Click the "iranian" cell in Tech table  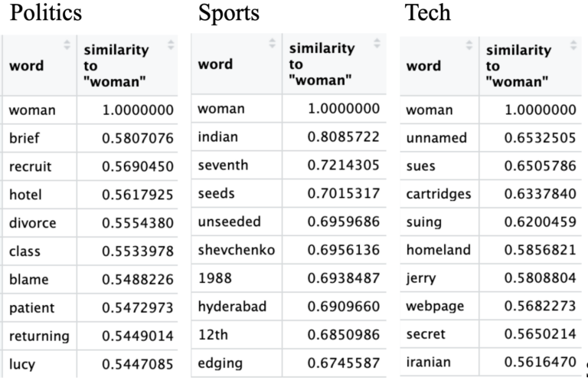click(x=428, y=362)
